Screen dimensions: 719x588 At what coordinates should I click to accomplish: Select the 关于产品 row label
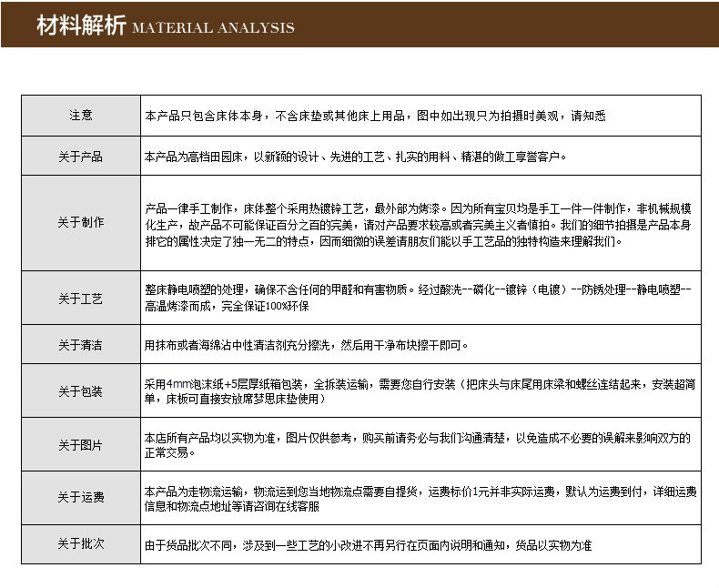80,157
